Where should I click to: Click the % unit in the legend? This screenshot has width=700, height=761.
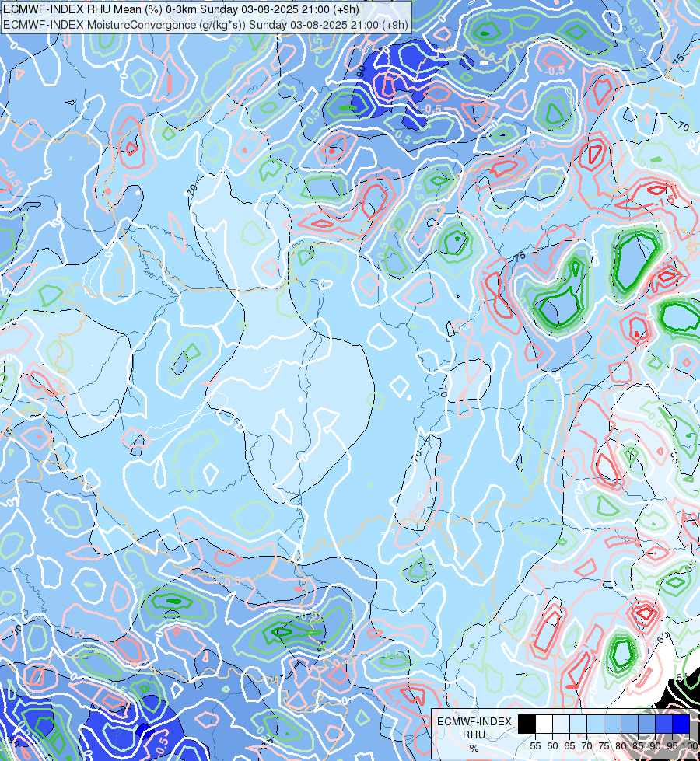point(474,749)
